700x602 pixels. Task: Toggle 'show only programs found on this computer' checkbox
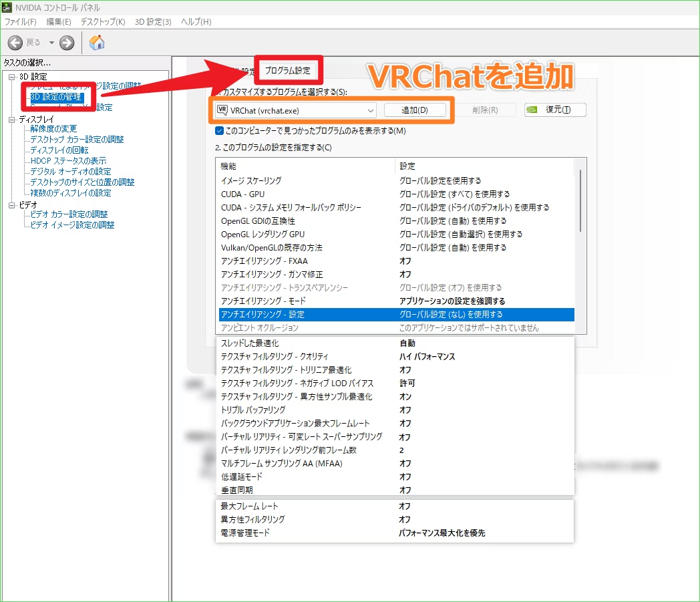pos(219,131)
